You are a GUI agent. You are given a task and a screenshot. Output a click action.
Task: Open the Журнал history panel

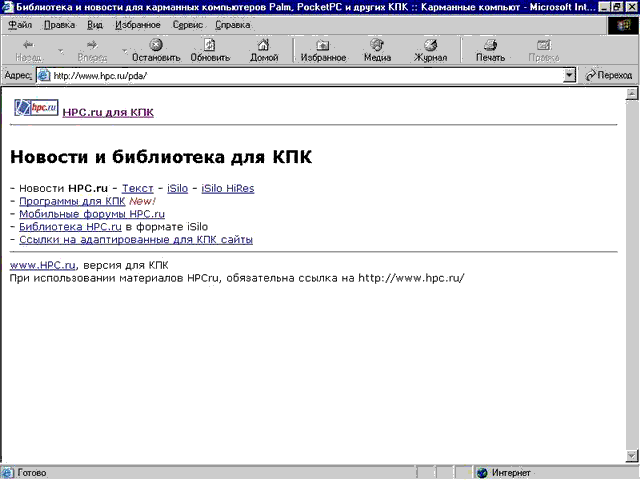point(430,50)
